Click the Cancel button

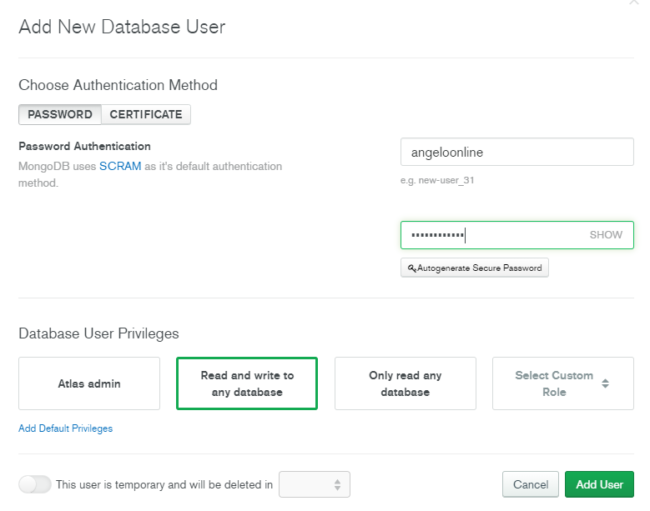531,484
